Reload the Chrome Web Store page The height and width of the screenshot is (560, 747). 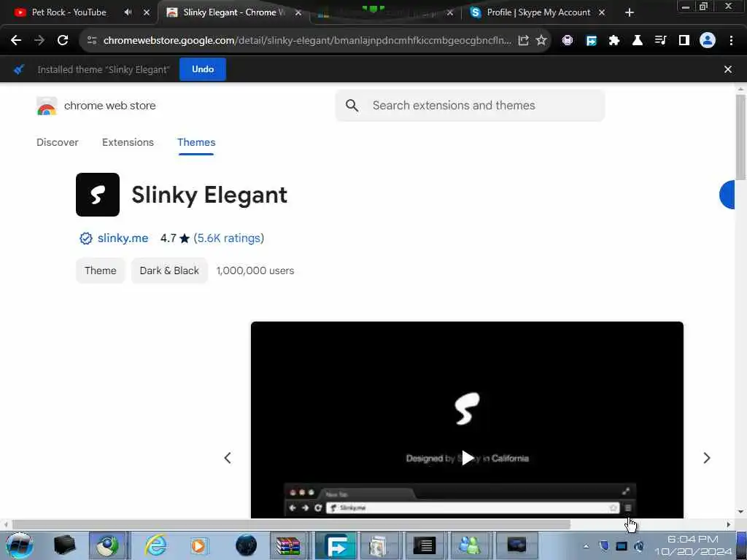pos(63,41)
